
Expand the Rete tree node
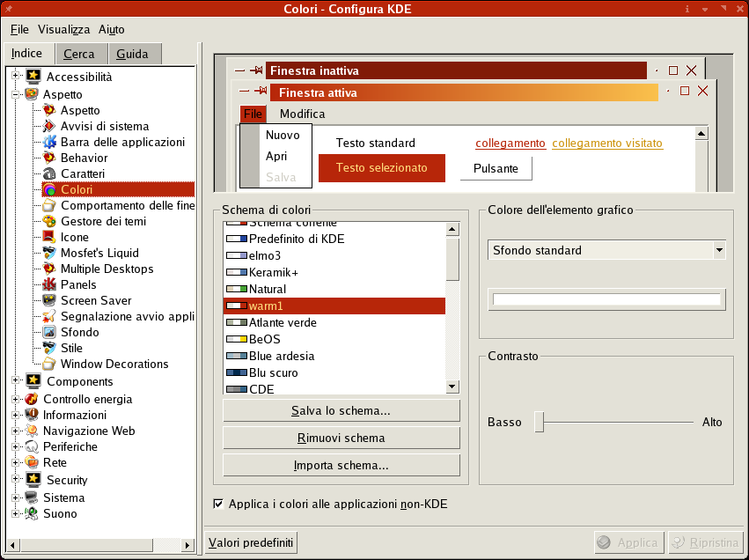[15, 462]
